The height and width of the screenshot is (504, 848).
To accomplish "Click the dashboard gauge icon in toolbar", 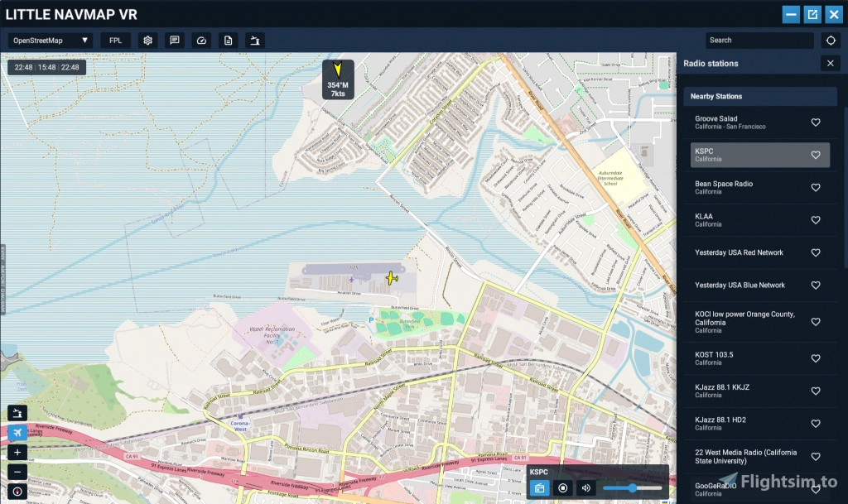I will point(200,40).
